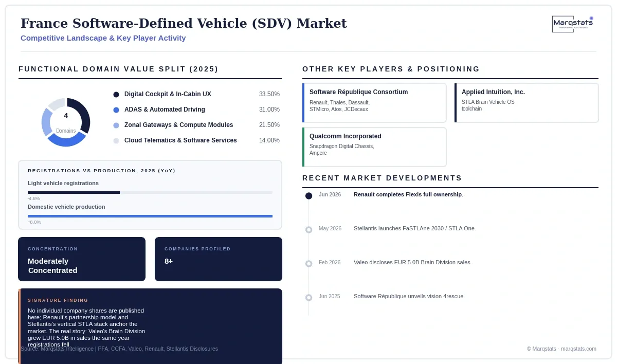
Task: Click the +8.0% production value
Action: pyautogui.click(x=34, y=222)
